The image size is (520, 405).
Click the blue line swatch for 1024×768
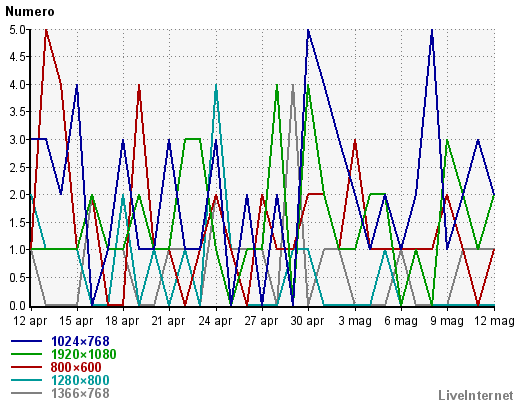(x=27, y=341)
